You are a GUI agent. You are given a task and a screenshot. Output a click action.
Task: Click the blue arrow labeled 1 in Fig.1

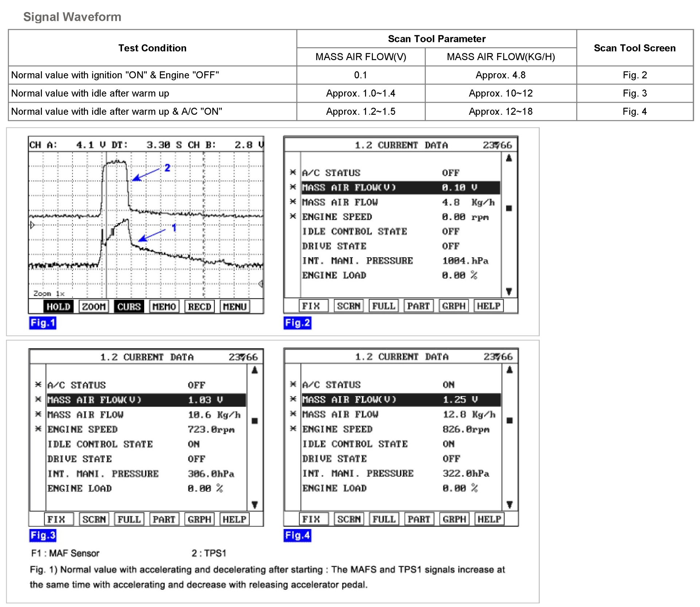pyautogui.click(x=152, y=235)
